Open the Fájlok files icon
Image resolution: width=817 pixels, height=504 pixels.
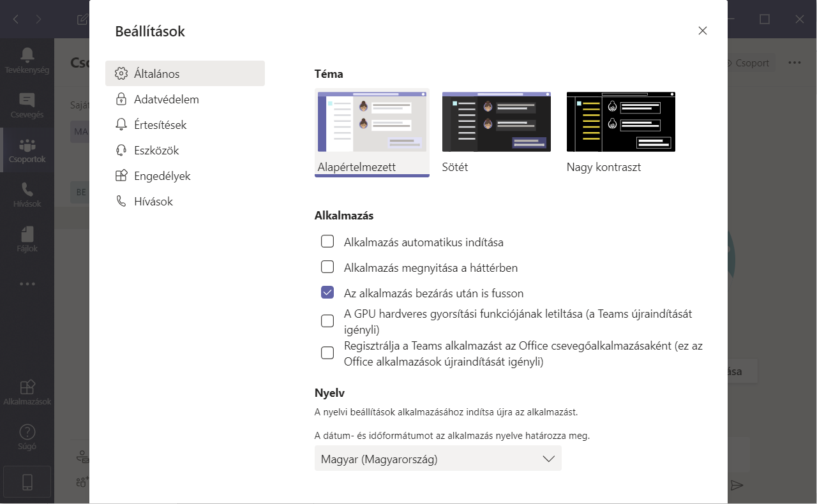click(27, 234)
